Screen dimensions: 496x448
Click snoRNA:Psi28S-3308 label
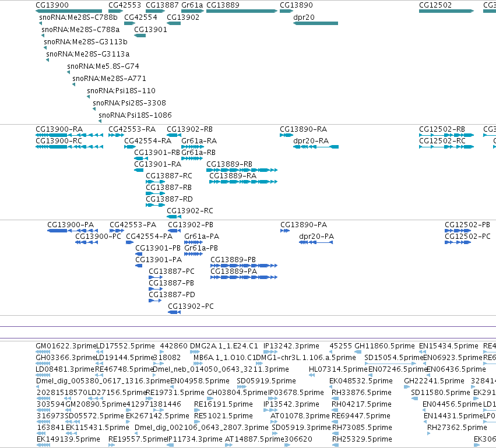[129, 103]
